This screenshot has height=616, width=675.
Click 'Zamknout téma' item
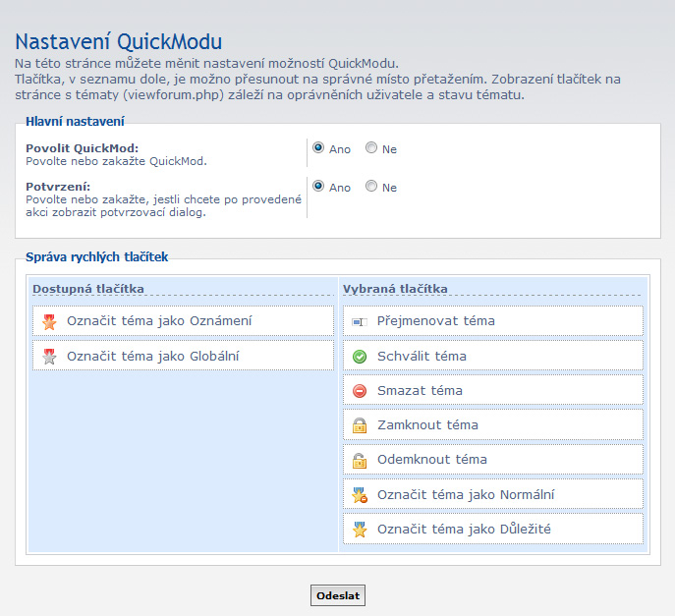coord(493,424)
